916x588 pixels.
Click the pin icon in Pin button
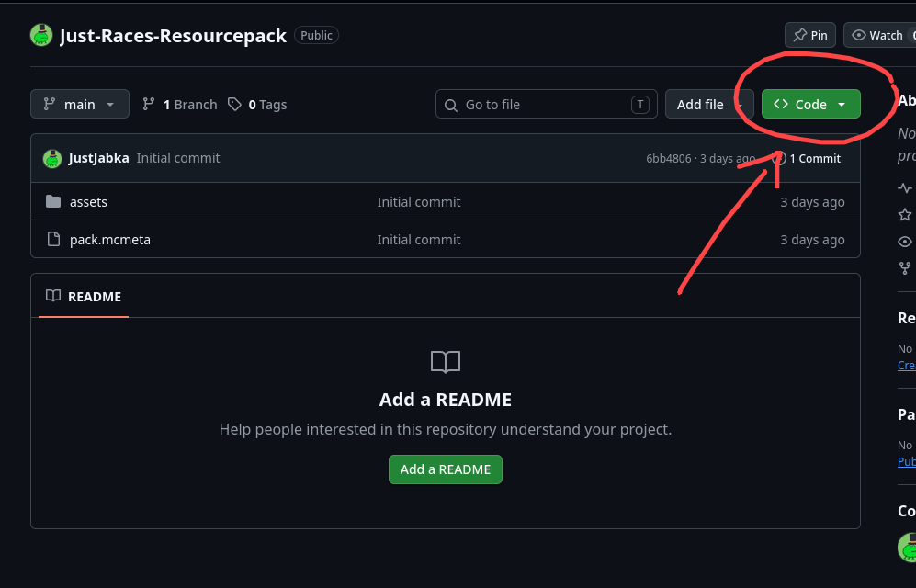(x=799, y=35)
